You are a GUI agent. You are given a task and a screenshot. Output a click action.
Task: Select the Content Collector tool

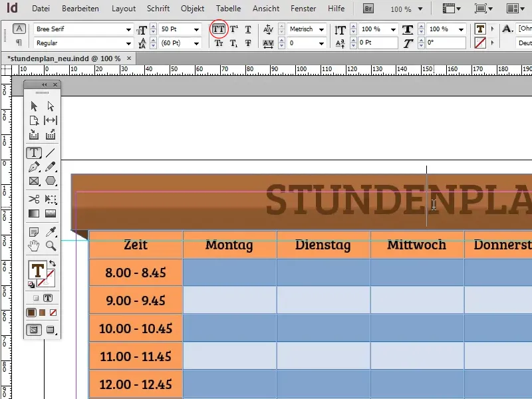[x=34, y=135]
